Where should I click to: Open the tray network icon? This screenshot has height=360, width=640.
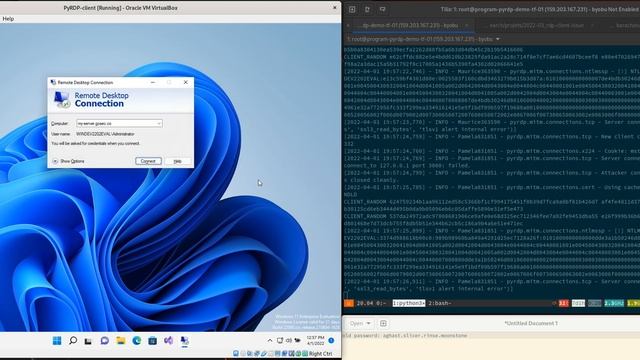280,340
